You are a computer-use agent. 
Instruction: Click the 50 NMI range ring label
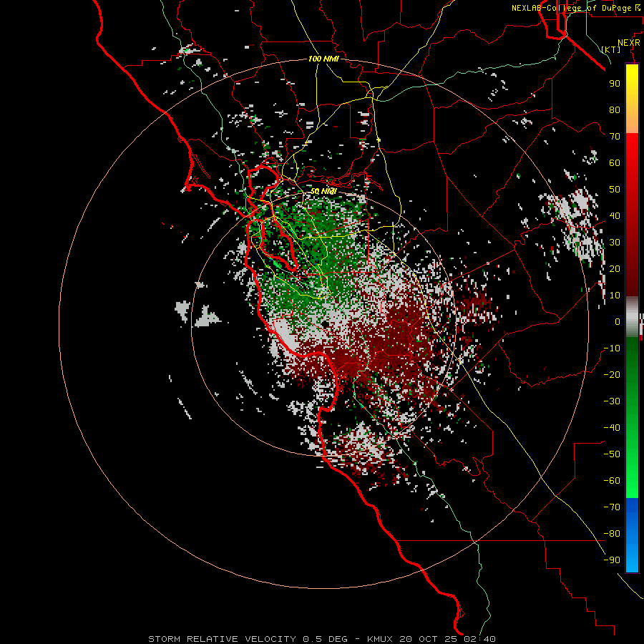click(323, 191)
